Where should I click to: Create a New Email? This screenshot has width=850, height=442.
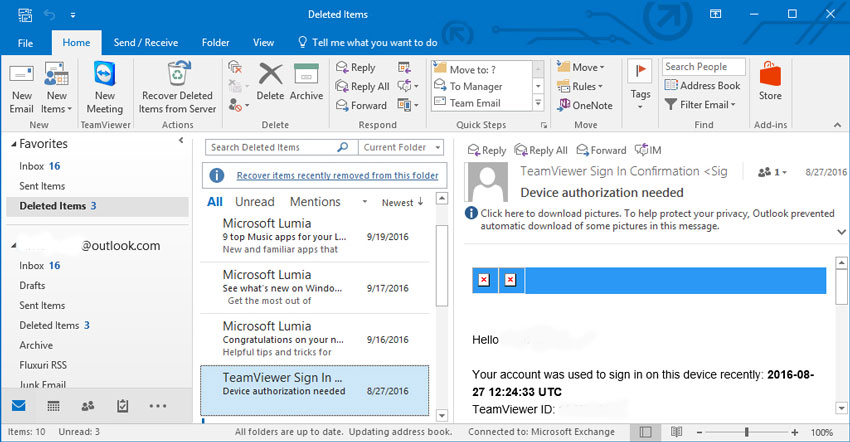(x=22, y=89)
